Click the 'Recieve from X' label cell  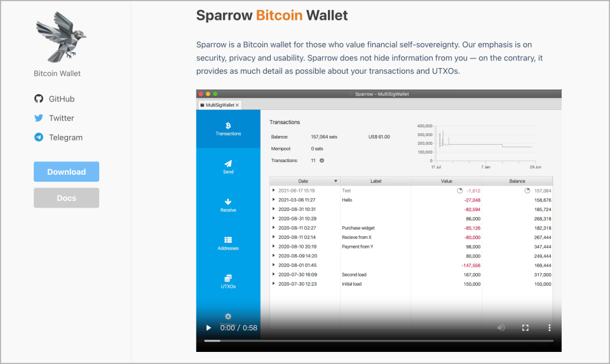point(356,237)
